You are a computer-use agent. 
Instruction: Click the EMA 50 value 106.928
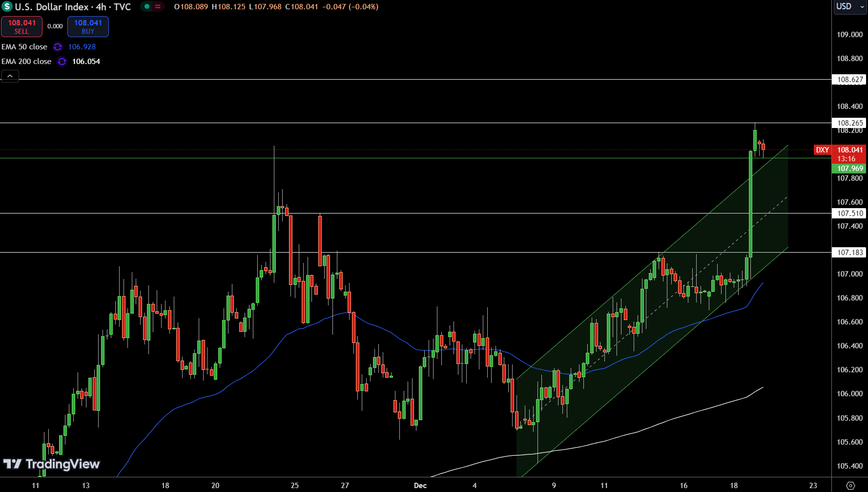point(82,47)
